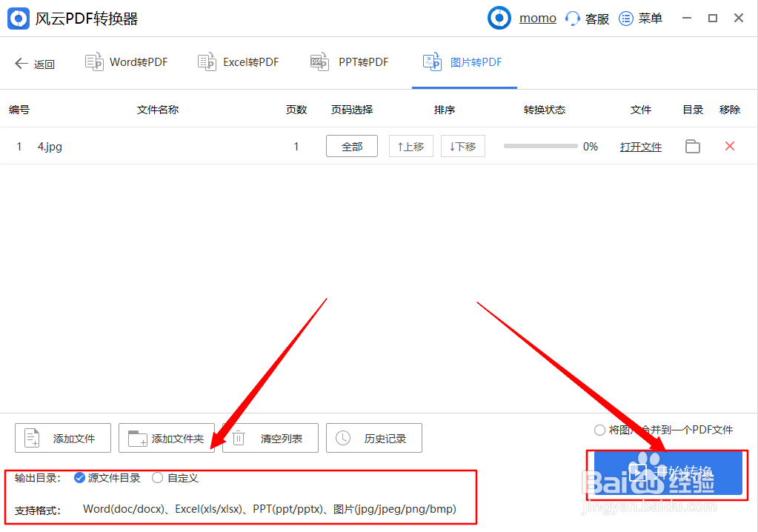The image size is (758, 532).
Task: Click the 清空列表 trash icon
Action: (239, 438)
